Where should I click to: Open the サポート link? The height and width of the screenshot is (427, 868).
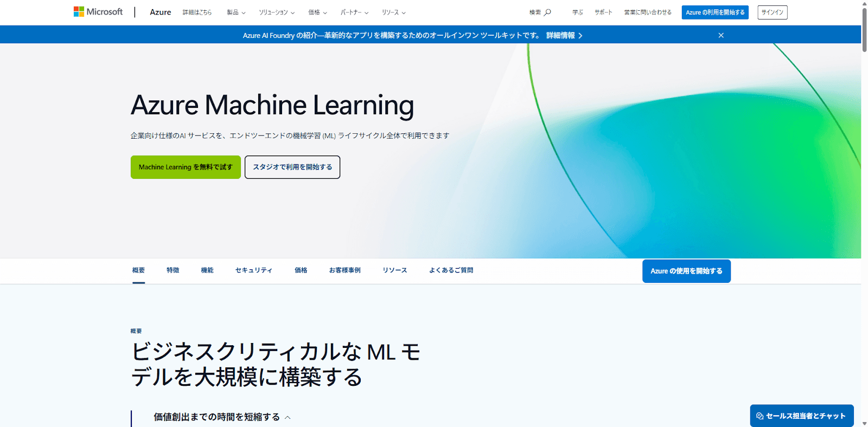point(603,12)
